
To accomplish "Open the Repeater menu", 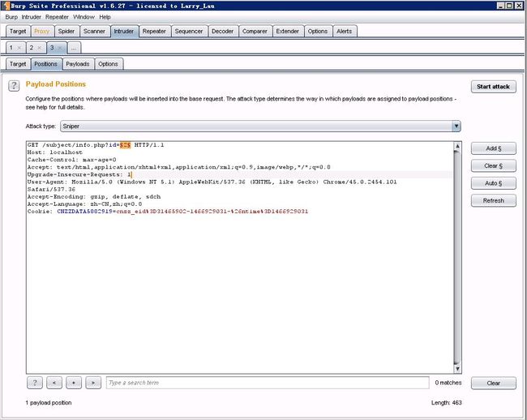I will point(57,17).
